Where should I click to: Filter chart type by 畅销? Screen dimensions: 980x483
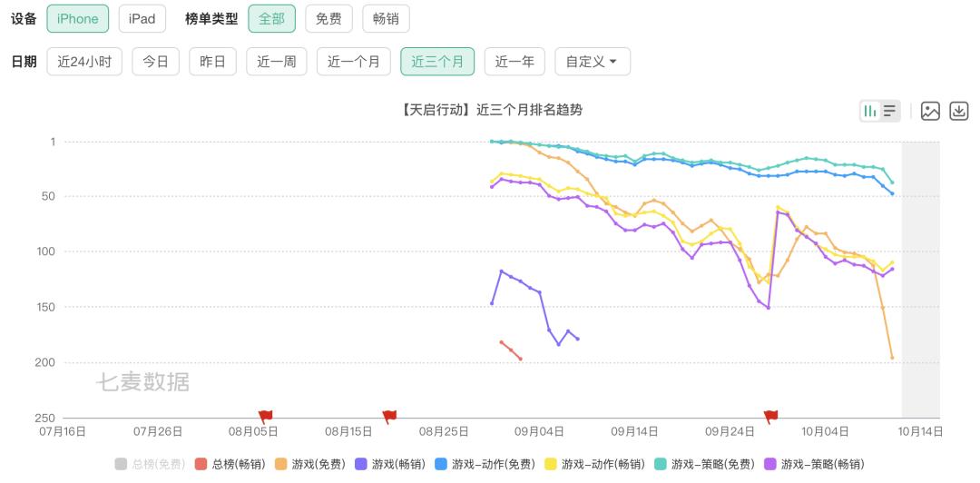coord(386,19)
